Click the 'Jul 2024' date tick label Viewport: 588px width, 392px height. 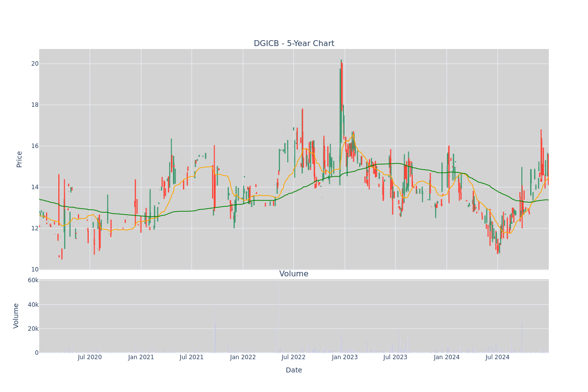click(497, 357)
